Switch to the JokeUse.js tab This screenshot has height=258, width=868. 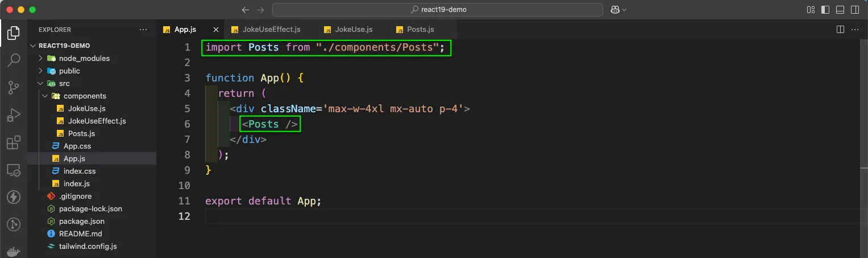tap(354, 29)
